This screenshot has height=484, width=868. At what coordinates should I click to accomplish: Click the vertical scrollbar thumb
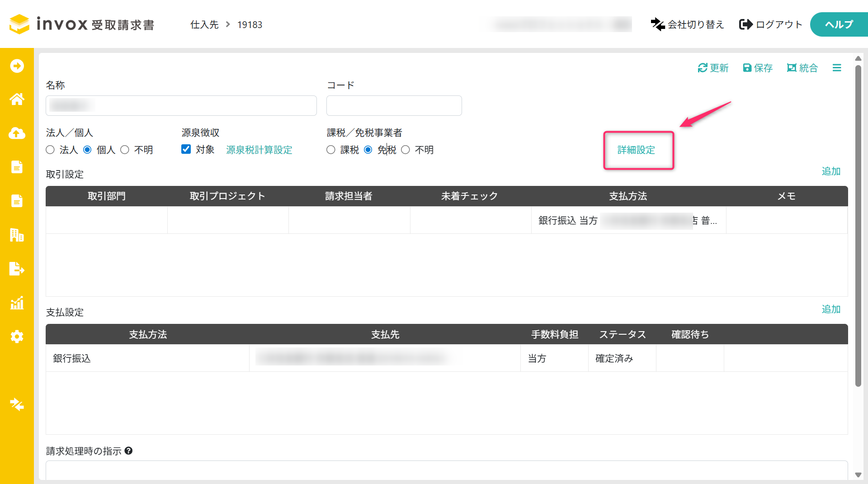[858, 226]
